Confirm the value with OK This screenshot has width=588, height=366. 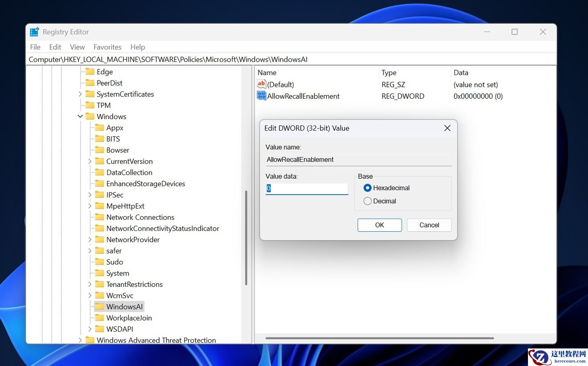(x=379, y=225)
